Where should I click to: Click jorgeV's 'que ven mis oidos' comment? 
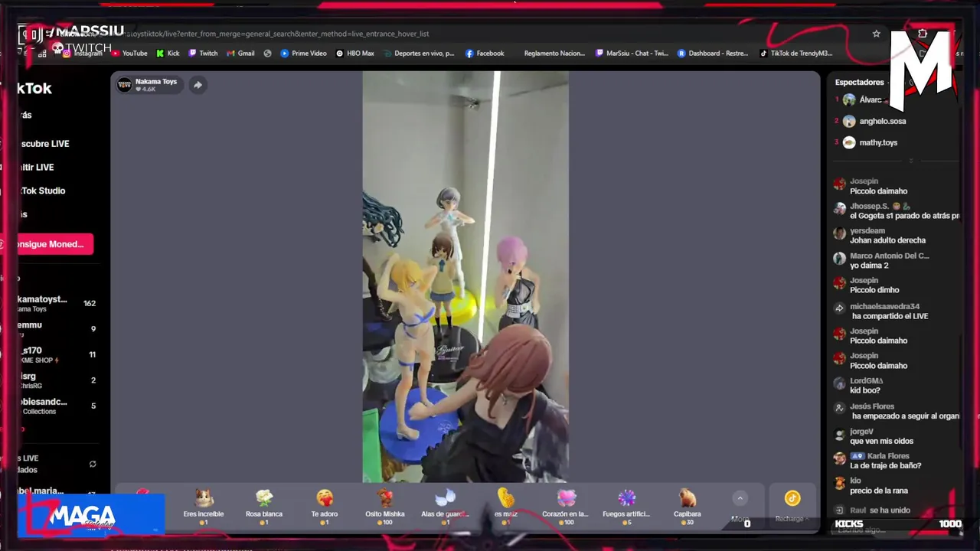coord(874,436)
